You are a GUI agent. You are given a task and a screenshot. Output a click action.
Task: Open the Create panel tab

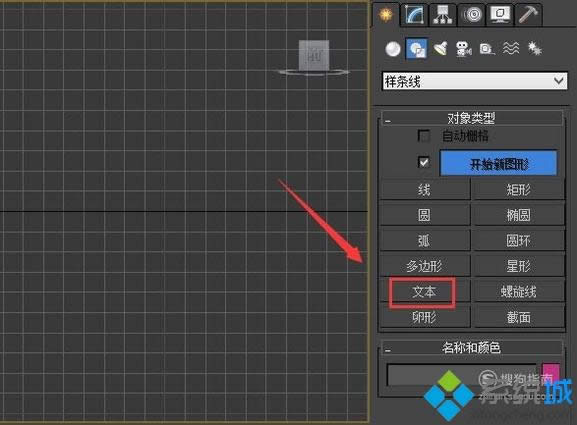385,15
